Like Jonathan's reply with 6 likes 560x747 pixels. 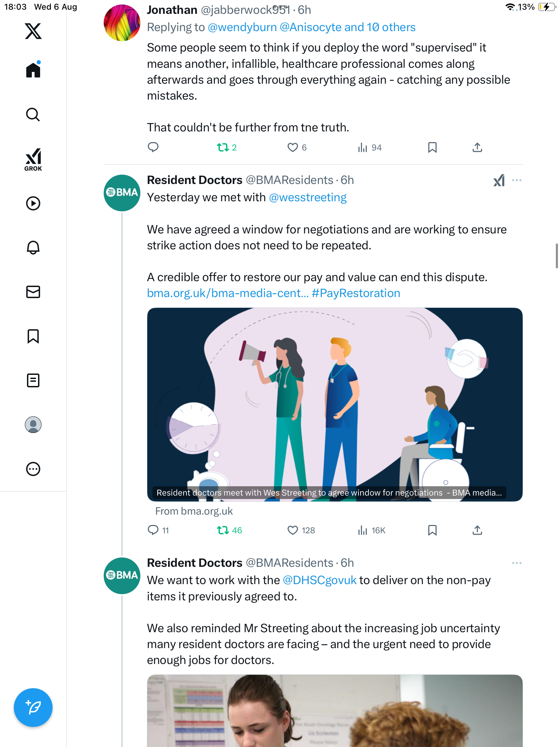point(292,148)
